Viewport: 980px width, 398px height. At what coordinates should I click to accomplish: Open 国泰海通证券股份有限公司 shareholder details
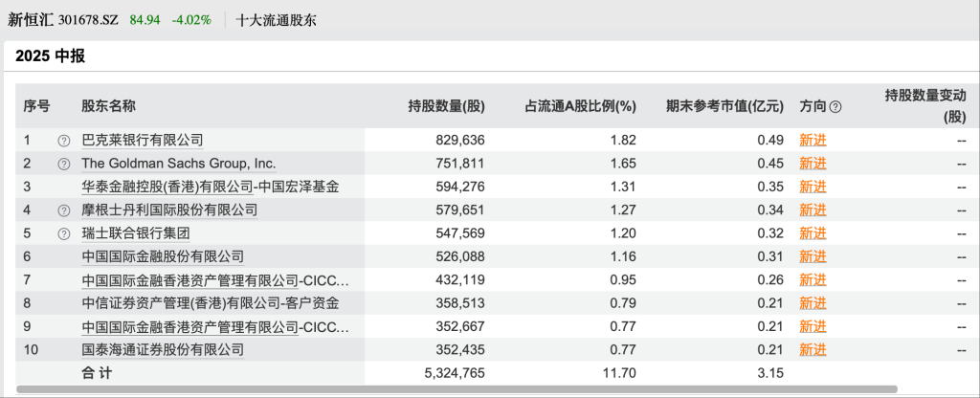click(x=163, y=349)
